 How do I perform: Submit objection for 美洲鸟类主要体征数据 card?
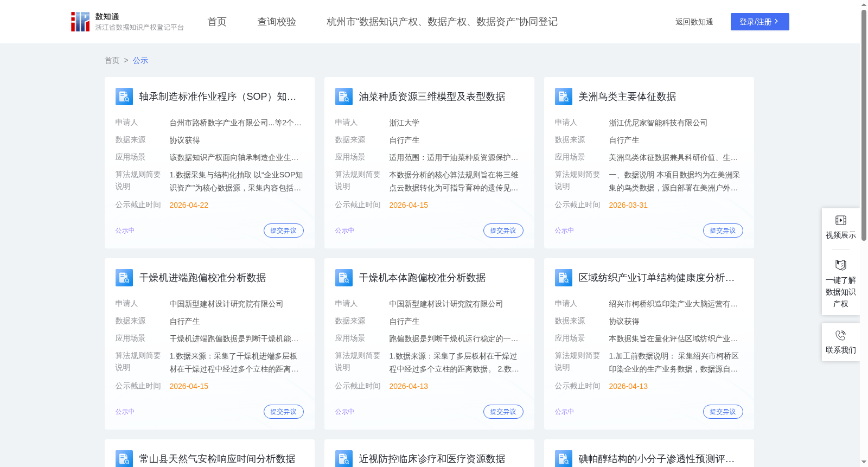tap(723, 231)
